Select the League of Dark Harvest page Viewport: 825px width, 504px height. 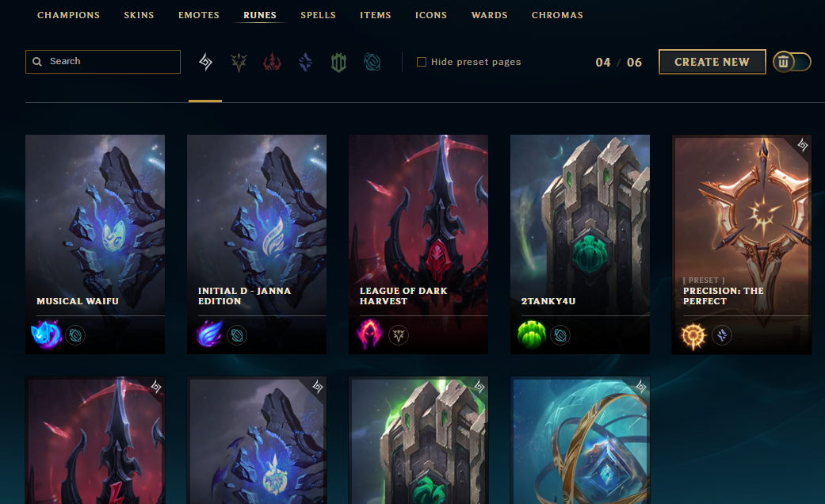(x=418, y=244)
